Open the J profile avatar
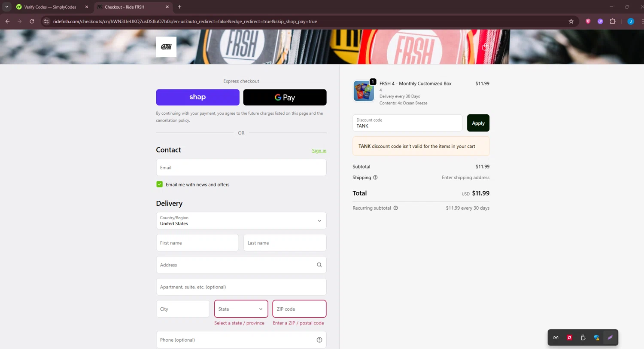This screenshot has height=349, width=644. point(631,21)
